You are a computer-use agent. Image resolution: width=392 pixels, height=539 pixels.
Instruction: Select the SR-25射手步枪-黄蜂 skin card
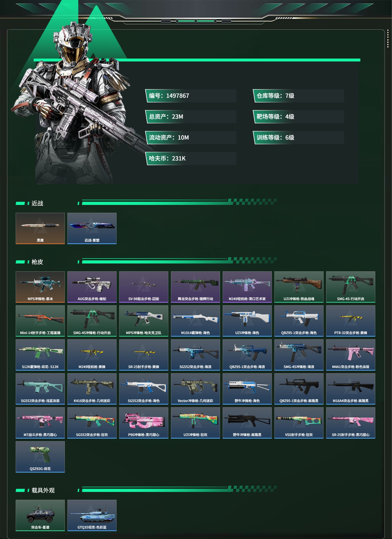(144, 355)
